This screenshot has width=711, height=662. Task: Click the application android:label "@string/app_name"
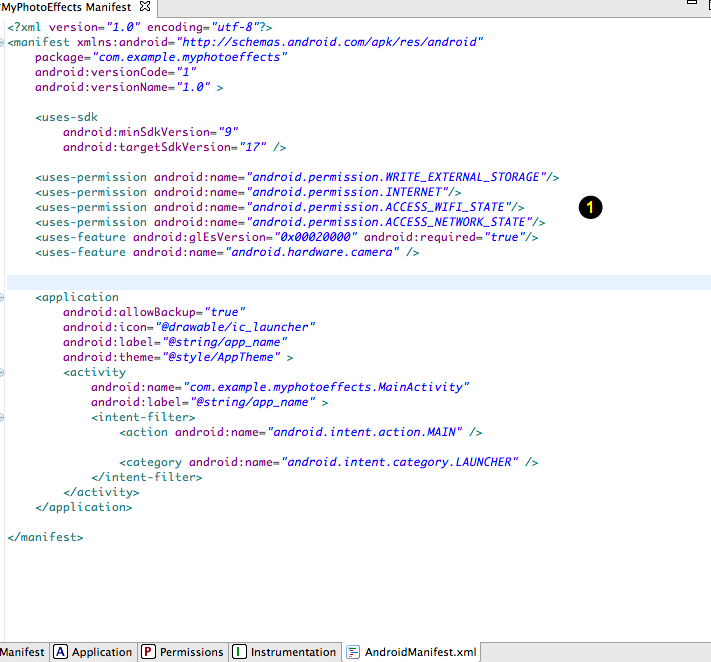pyautogui.click(x=224, y=342)
